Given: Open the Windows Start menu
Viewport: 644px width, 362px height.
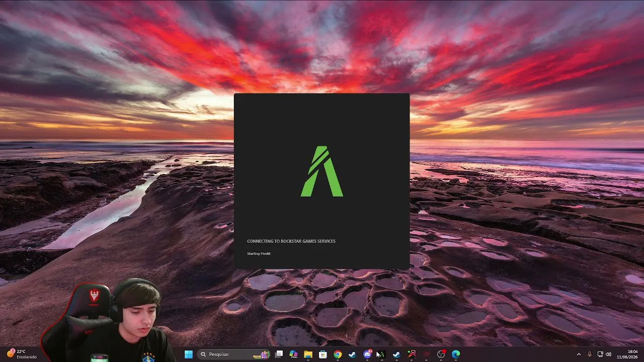Looking at the screenshot, I should pos(189,354).
